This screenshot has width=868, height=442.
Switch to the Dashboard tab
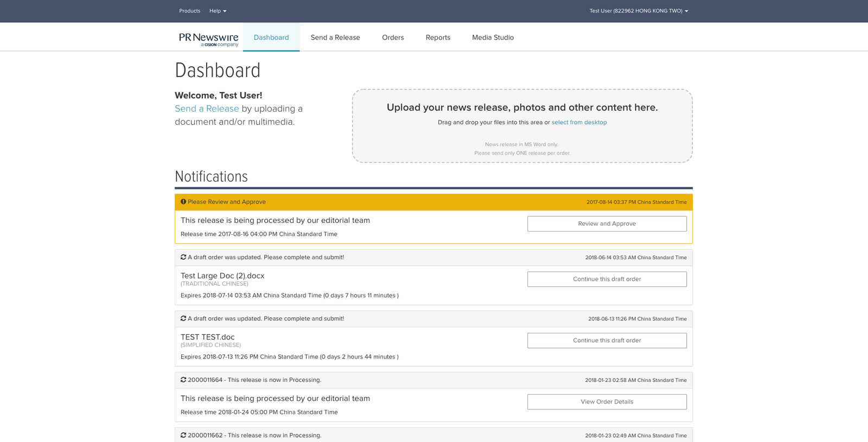tap(271, 37)
